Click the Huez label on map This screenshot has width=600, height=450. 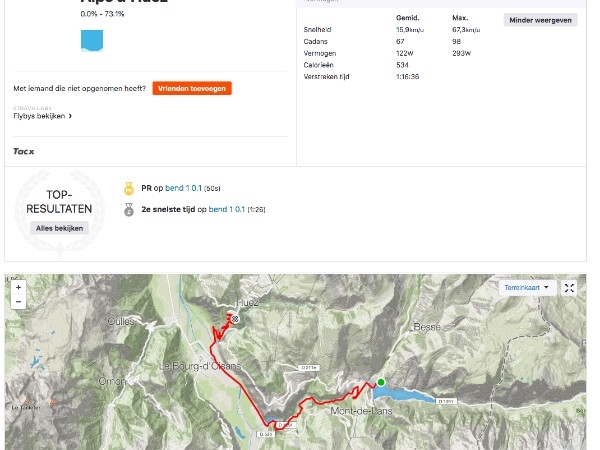(247, 303)
